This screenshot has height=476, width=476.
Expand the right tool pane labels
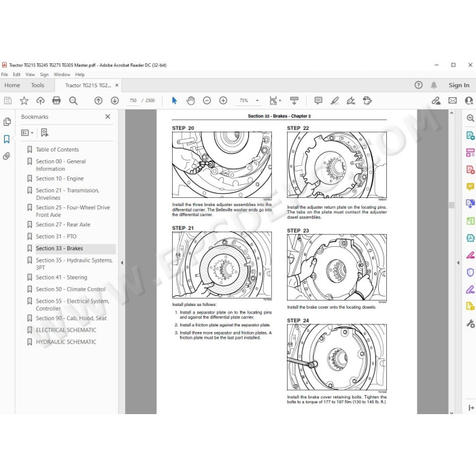(471, 408)
